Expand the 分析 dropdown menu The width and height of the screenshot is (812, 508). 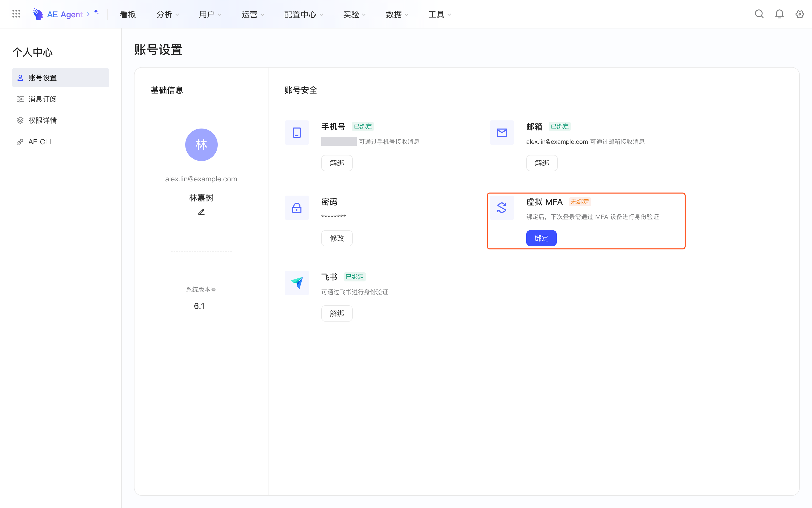[x=168, y=14]
